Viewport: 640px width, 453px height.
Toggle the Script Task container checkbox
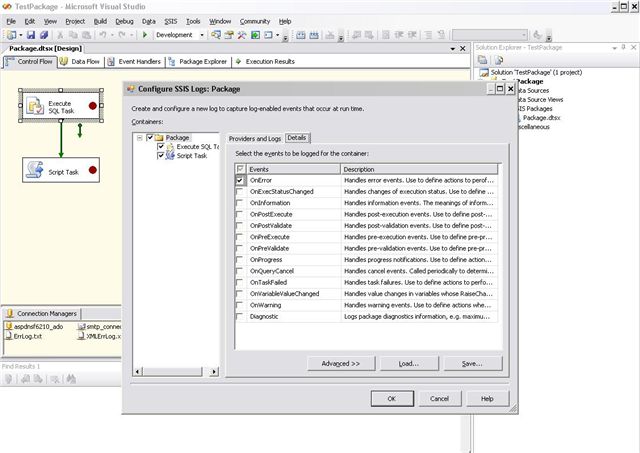[160, 156]
